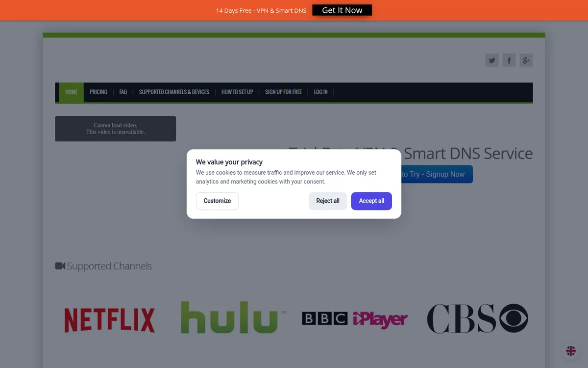Open the Log In menu item
The height and width of the screenshot is (368, 588).
pos(320,92)
